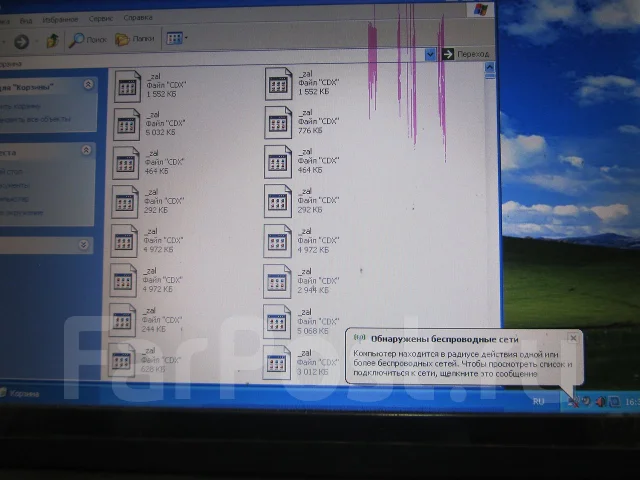Screen dimensions: 640x480
Task: Open the Избранное menu
Action: click(60, 19)
